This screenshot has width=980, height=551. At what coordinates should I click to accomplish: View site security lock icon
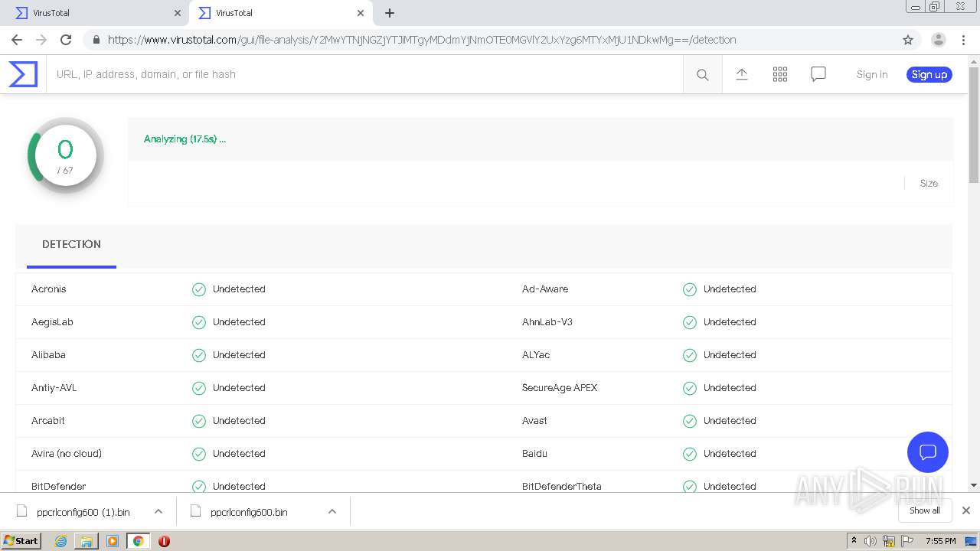pyautogui.click(x=96, y=40)
